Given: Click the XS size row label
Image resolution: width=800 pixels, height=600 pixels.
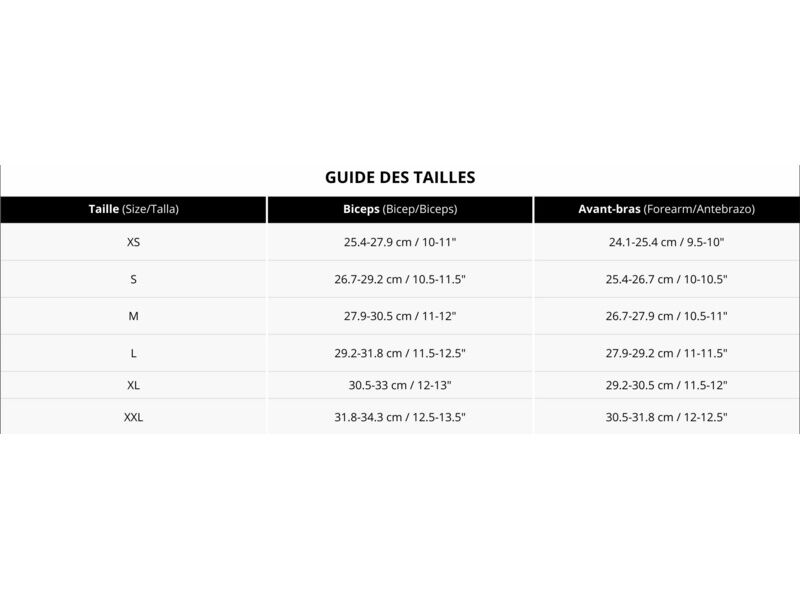Looking at the screenshot, I should [x=134, y=242].
